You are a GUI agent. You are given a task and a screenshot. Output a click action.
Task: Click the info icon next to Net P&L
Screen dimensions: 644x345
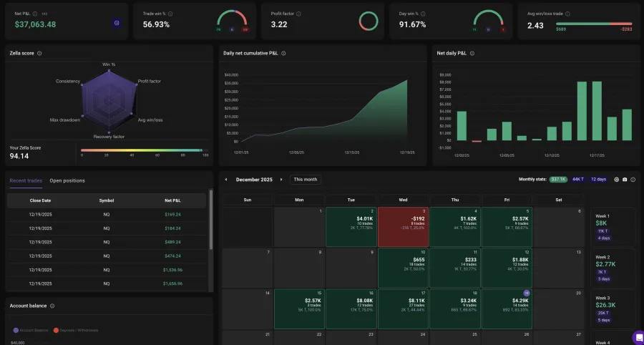[x=35, y=14]
